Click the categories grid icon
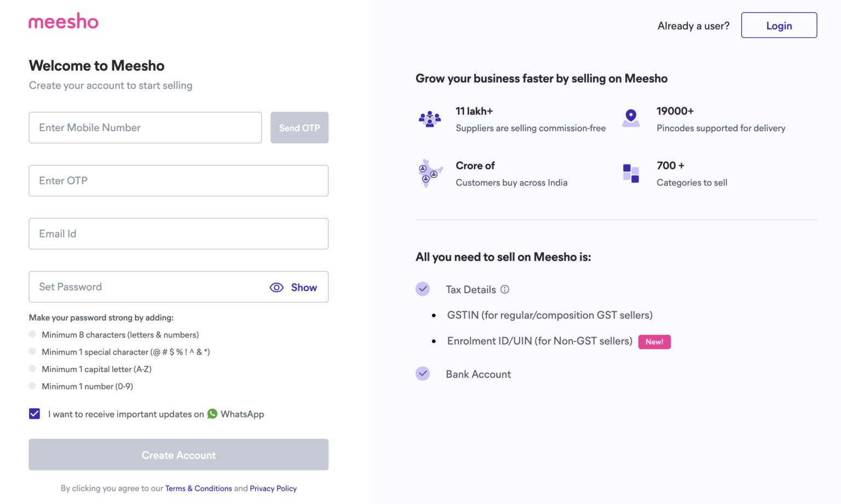 (630, 172)
